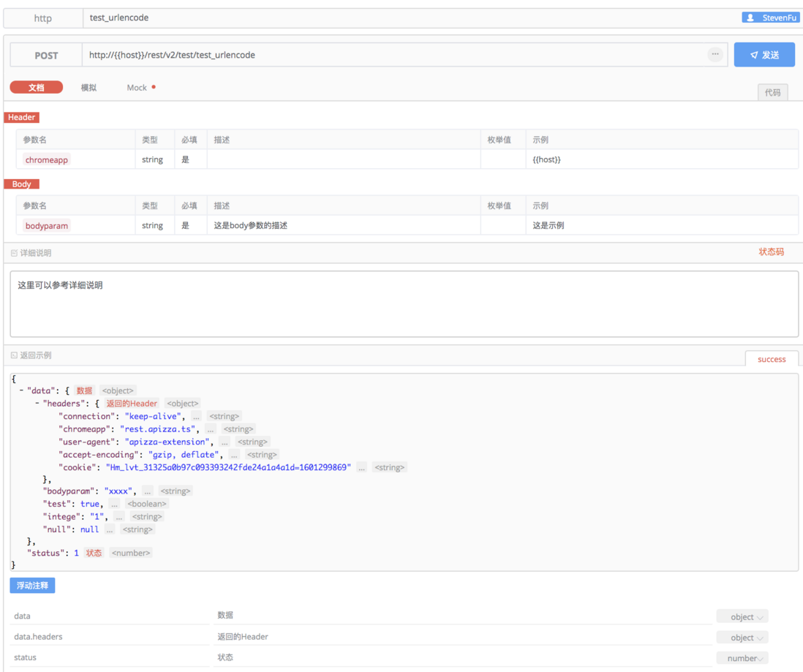Open the 代码 tab
This screenshot has width=803, height=672.
772,92
